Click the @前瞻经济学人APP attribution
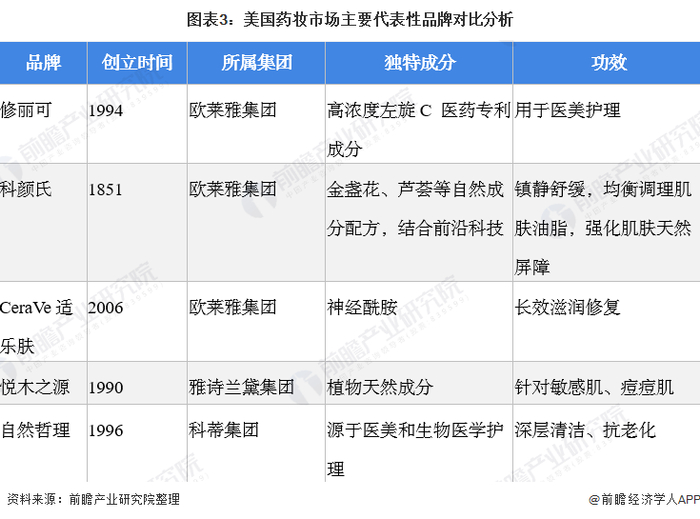Screen dimensions: 700x519 click(644, 499)
